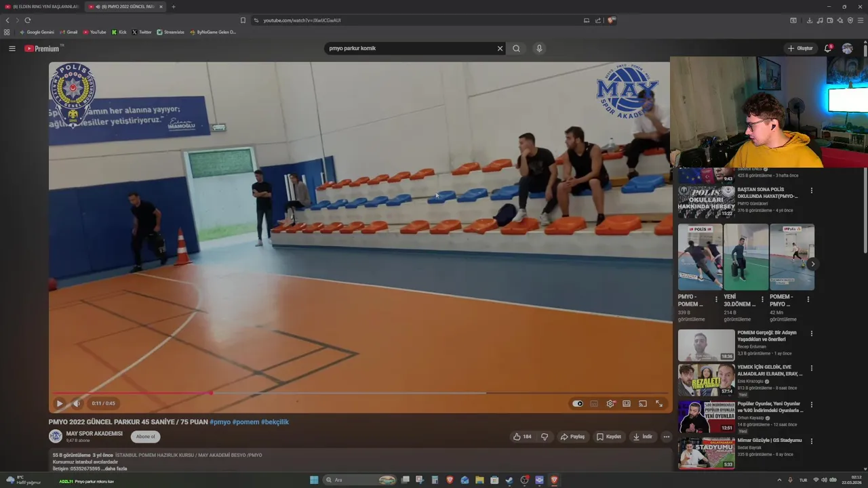Click the address bar youtube.com URL
Screen dimensions: 868x488
coord(302,20)
